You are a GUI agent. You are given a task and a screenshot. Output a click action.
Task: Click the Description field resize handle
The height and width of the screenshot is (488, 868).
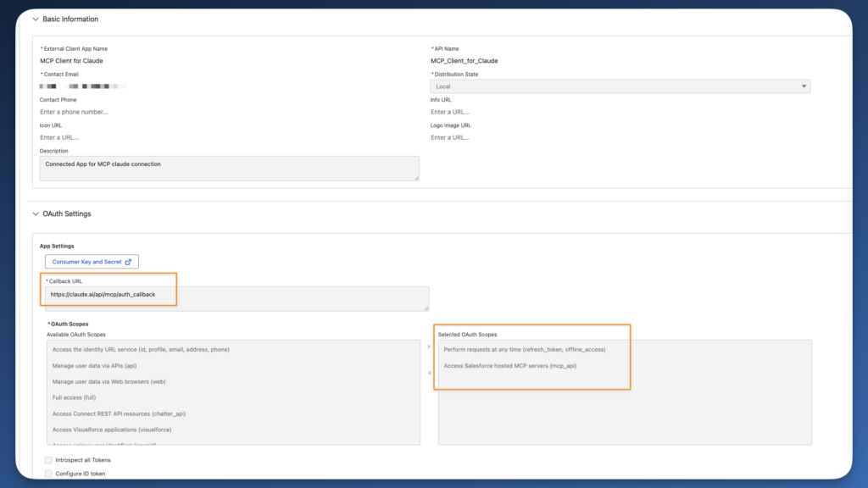coord(417,178)
